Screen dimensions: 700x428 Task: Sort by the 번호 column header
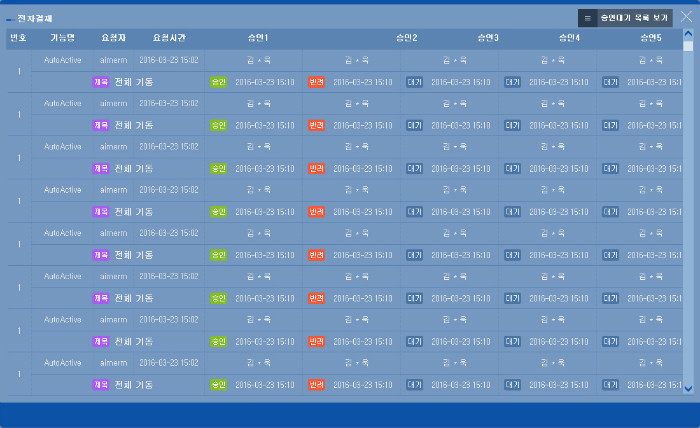18,38
